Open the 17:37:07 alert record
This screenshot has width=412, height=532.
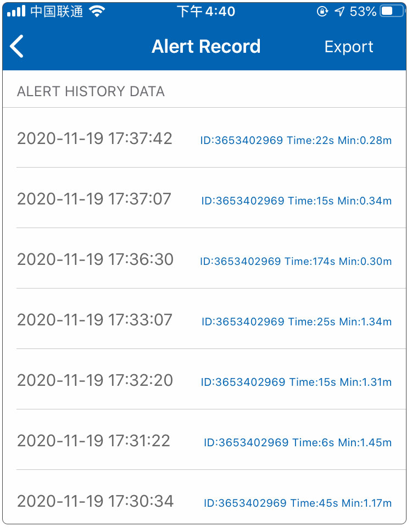point(204,198)
